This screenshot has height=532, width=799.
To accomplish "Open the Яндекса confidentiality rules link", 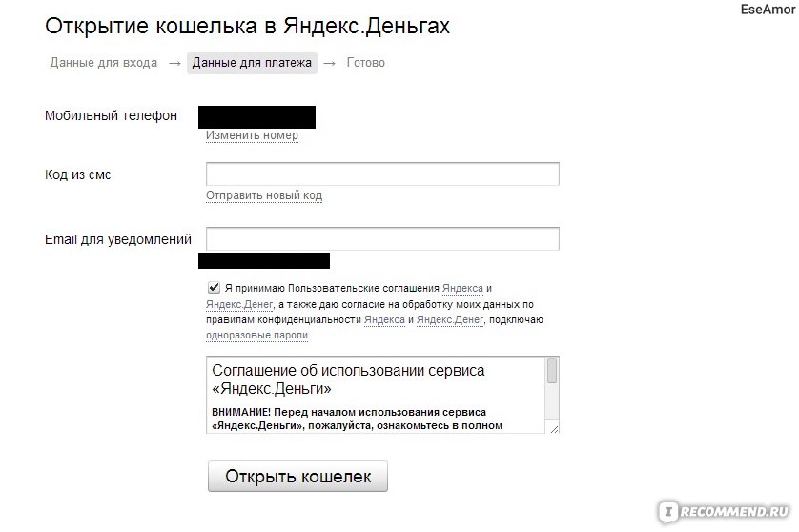I will point(384,320).
